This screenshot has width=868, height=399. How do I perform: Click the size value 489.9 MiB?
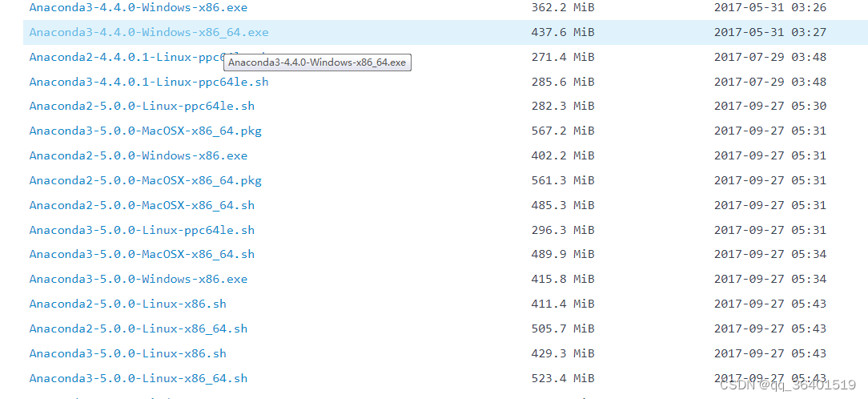[562, 254]
